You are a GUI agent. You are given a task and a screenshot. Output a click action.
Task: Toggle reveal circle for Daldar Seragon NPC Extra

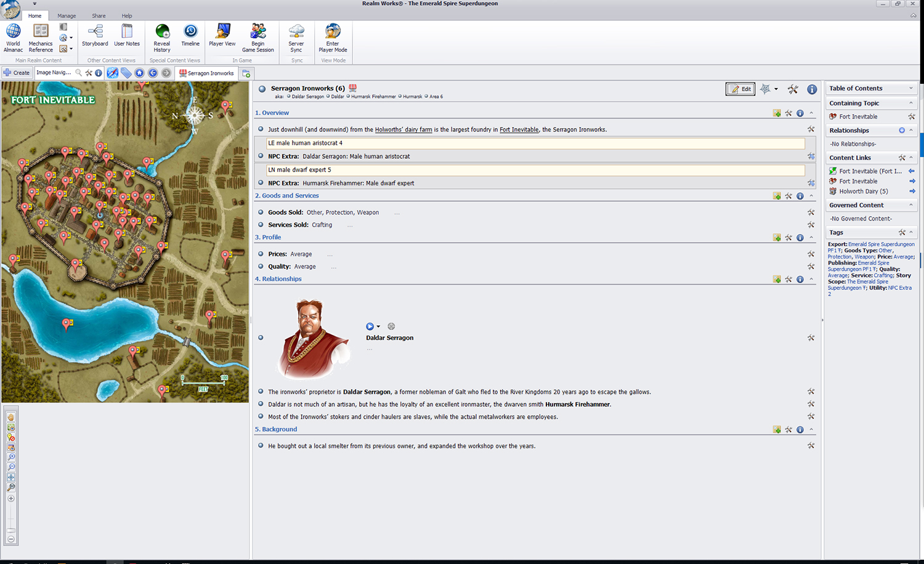(x=261, y=156)
